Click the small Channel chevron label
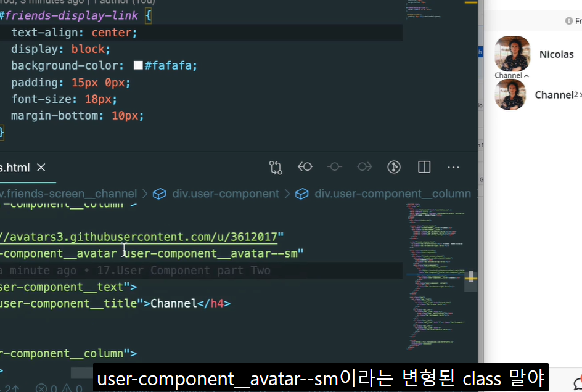The image size is (582, 392). 512,75
